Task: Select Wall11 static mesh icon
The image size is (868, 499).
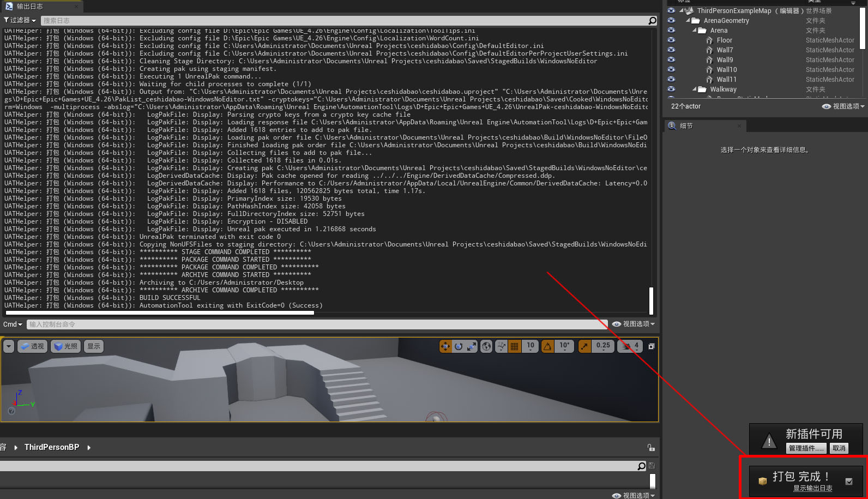Action: pyautogui.click(x=709, y=79)
